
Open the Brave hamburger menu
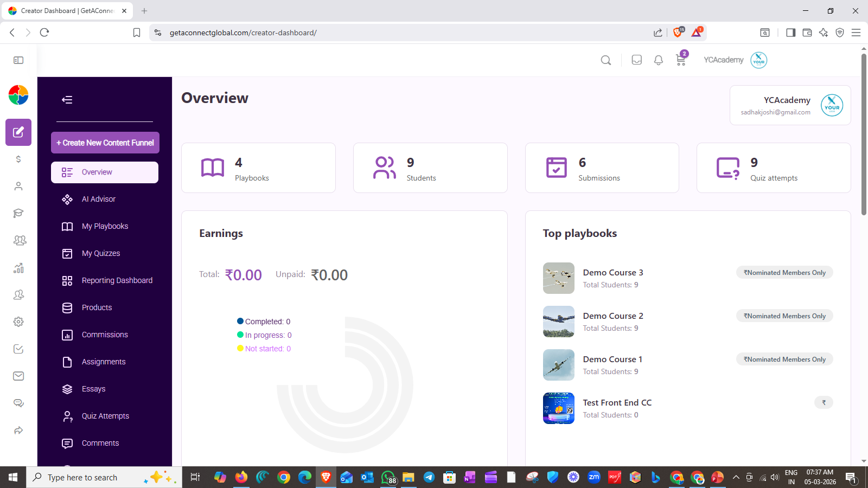(856, 33)
